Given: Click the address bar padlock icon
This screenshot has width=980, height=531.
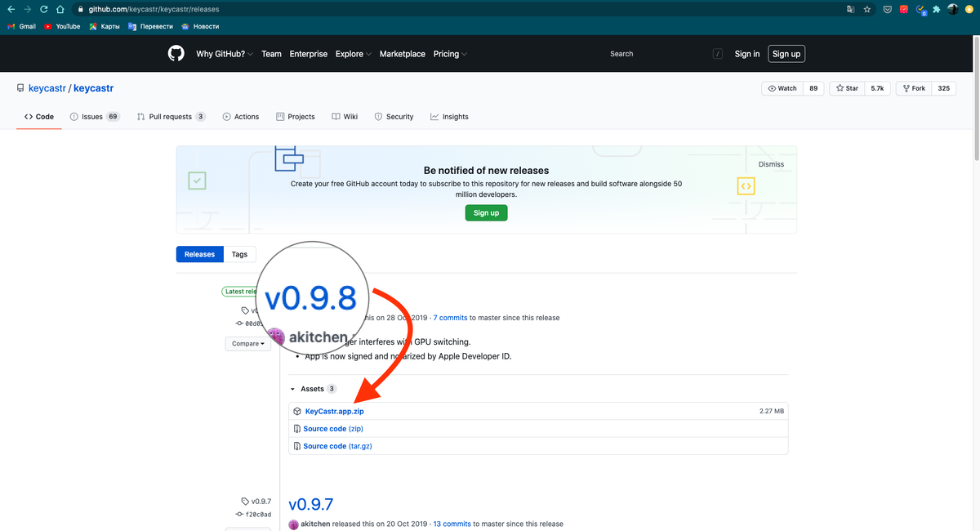Looking at the screenshot, I should tap(80, 10).
